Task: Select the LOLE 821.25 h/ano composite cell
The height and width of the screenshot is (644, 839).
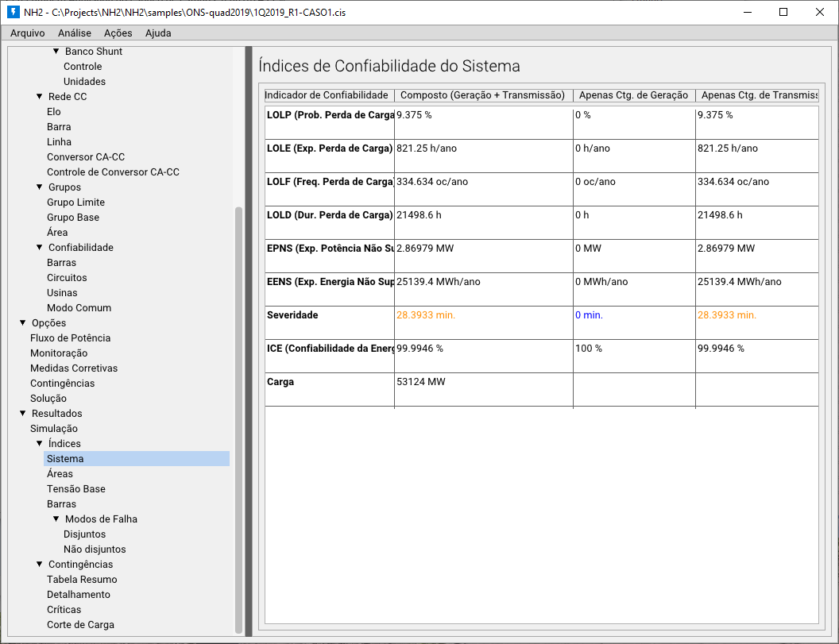Action: point(484,156)
